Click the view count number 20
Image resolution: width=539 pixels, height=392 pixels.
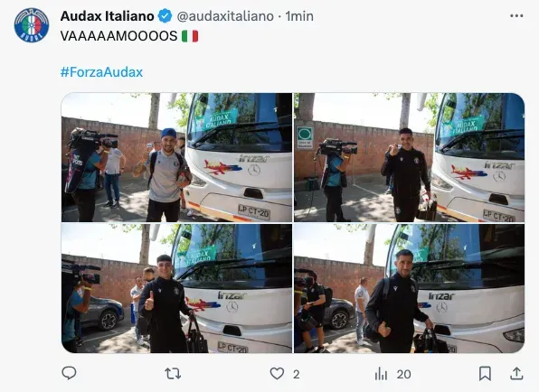[x=403, y=374]
